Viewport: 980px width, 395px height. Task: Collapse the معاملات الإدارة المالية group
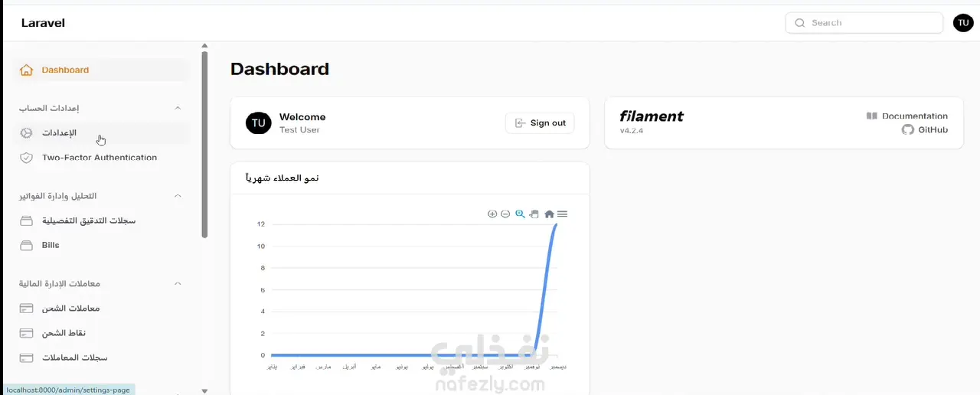point(178,284)
